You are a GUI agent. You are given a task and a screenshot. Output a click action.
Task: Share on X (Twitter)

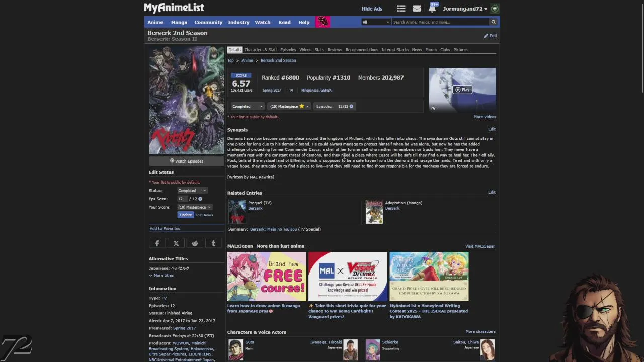pos(176,244)
